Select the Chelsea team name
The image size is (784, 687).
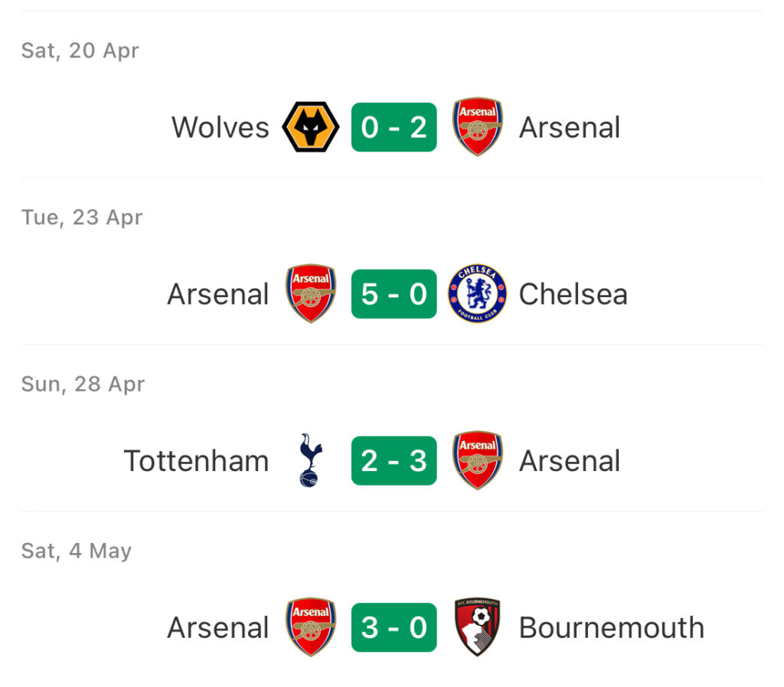pyautogui.click(x=573, y=293)
